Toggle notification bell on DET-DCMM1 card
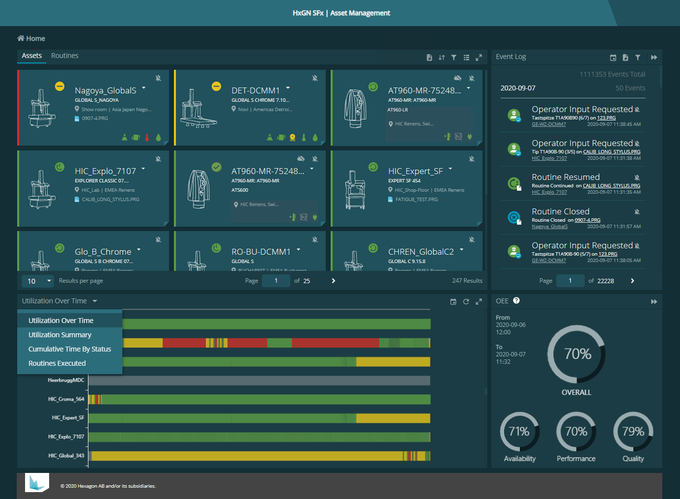The width and height of the screenshot is (680, 499). (316, 76)
